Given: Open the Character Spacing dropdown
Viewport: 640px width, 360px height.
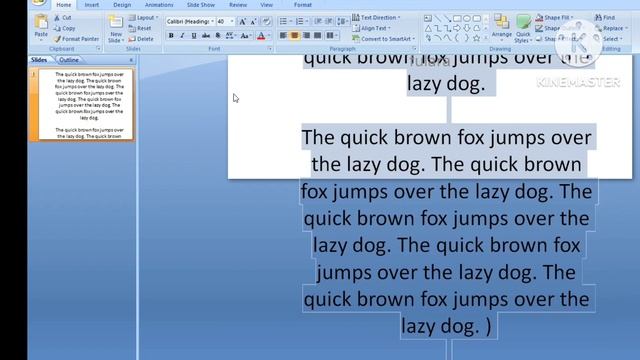Looking at the screenshot, I should [x=231, y=36].
